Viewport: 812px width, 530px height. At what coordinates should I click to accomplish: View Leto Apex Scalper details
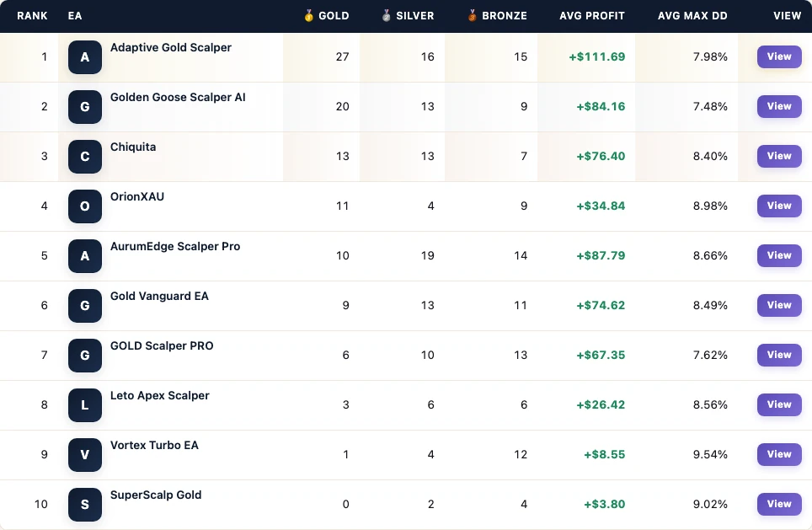779,404
